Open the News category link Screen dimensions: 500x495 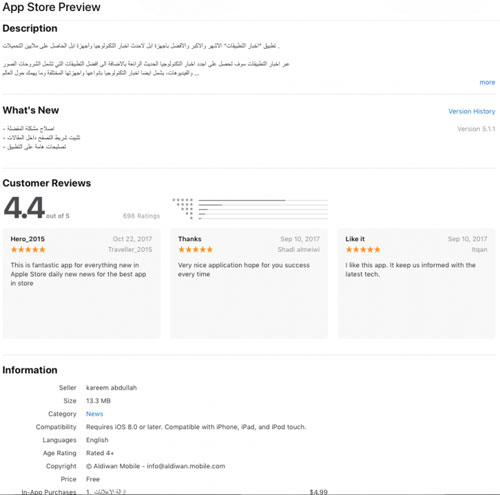click(94, 414)
